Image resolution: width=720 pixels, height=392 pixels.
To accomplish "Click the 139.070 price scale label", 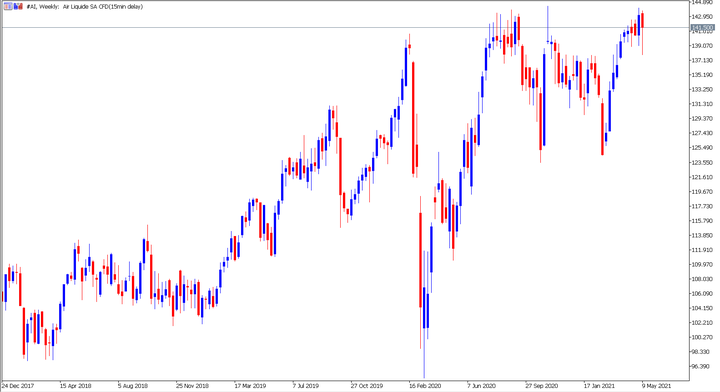I will [703, 45].
